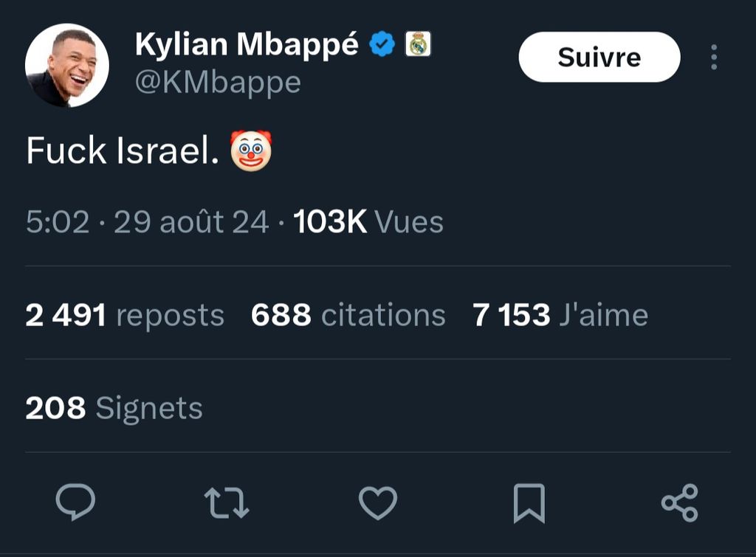Click the 29 août 24 date
This screenshot has height=557, width=756.
[191, 222]
